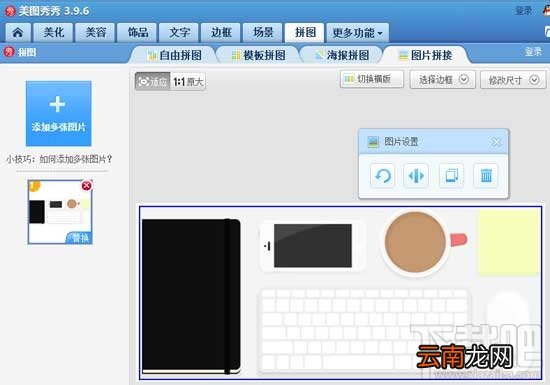Click the crop/resize icon in 图片设置
Viewport: 550px width, 385px height.
tap(451, 175)
